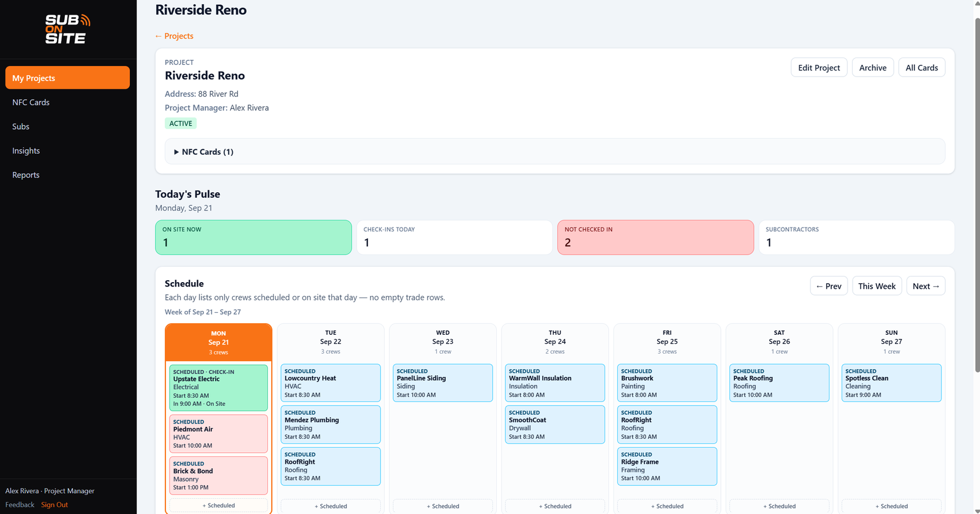Open My Projects in sidebar
980x514 pixels.
[x=67, y=78]
